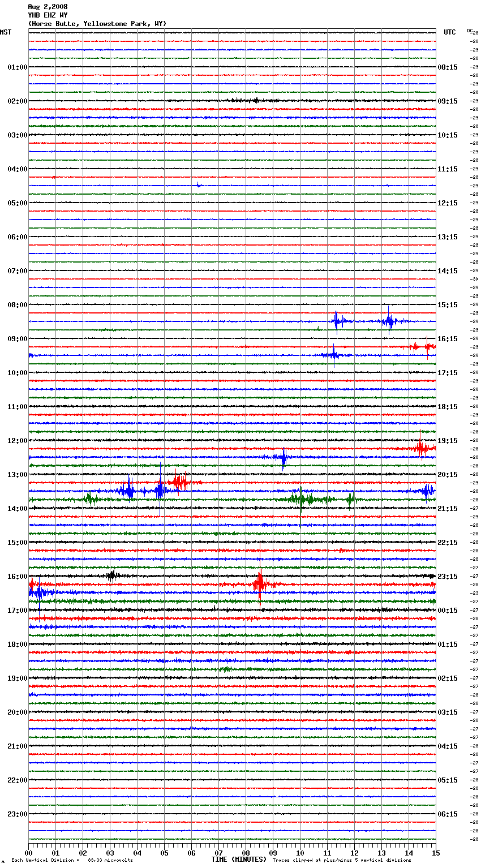Click the large red burst near minute 8.5
This screenshot has width=481, height=868.
click(260, 584)
